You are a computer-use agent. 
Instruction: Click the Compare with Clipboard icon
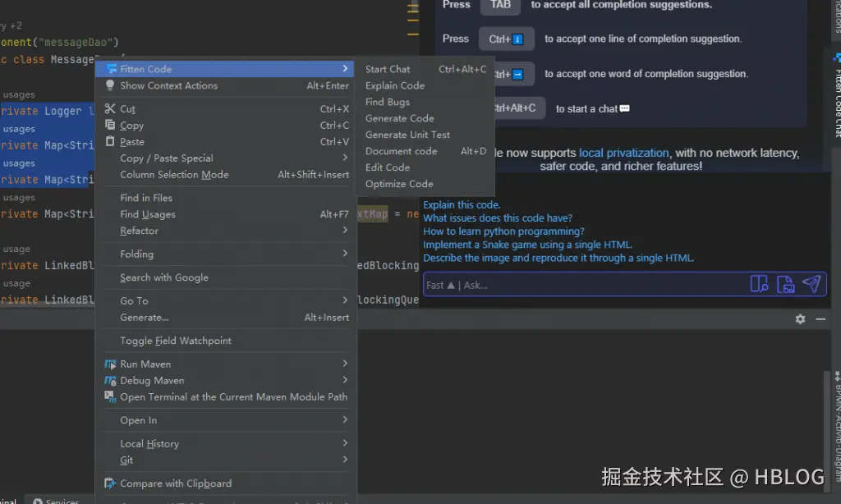110,483
